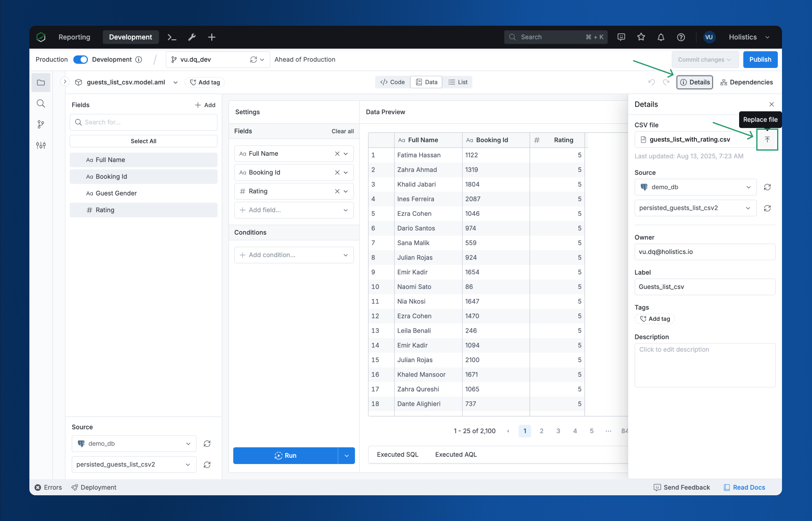Open the settings sliders sidebar icon
The width and height of the screenshot is (812, 521).
pyautogui.click(x=41, y=145)
